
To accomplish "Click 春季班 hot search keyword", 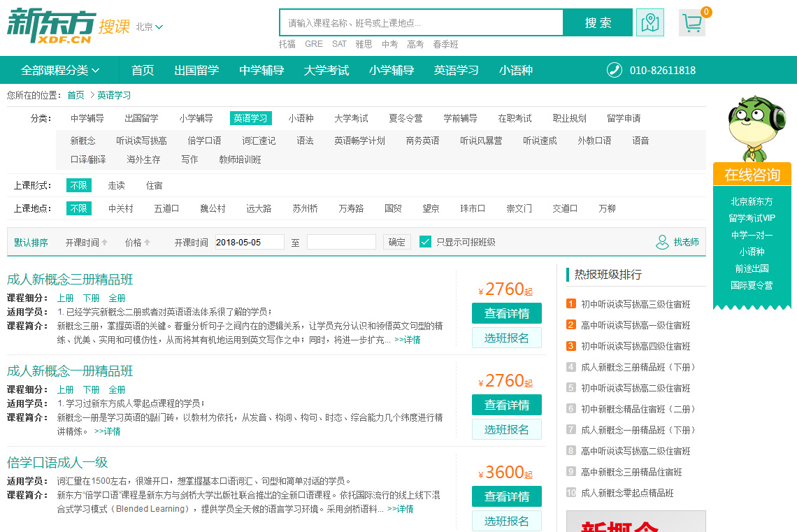I will pos(446,44).
